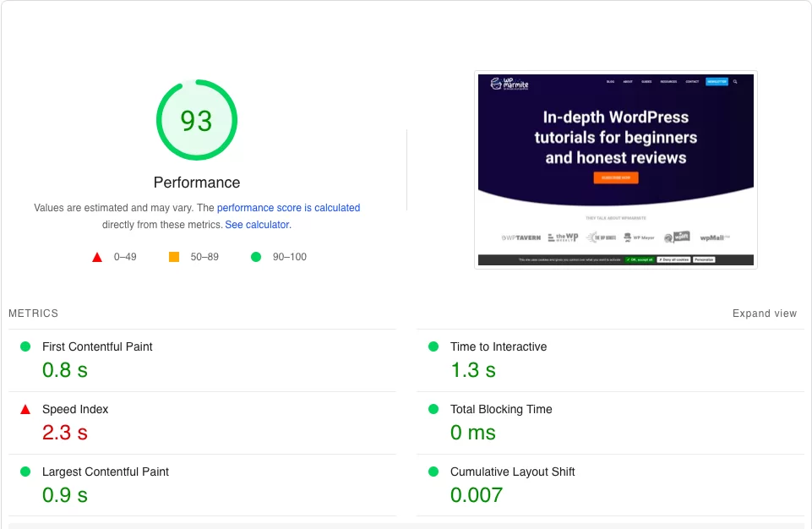The image size is (812, 529).
Task: Click the green circle 90–100 legend icon
Action: click(x=256, y=257)
